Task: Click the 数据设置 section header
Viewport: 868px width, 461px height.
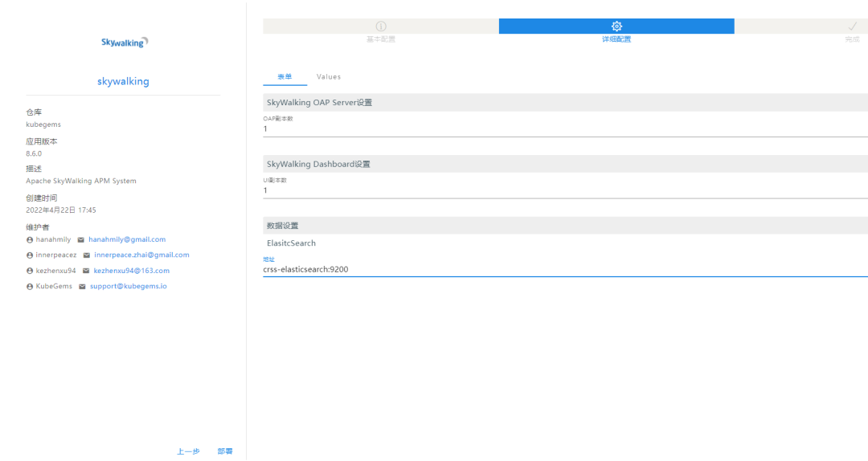Action: [565, 226]
